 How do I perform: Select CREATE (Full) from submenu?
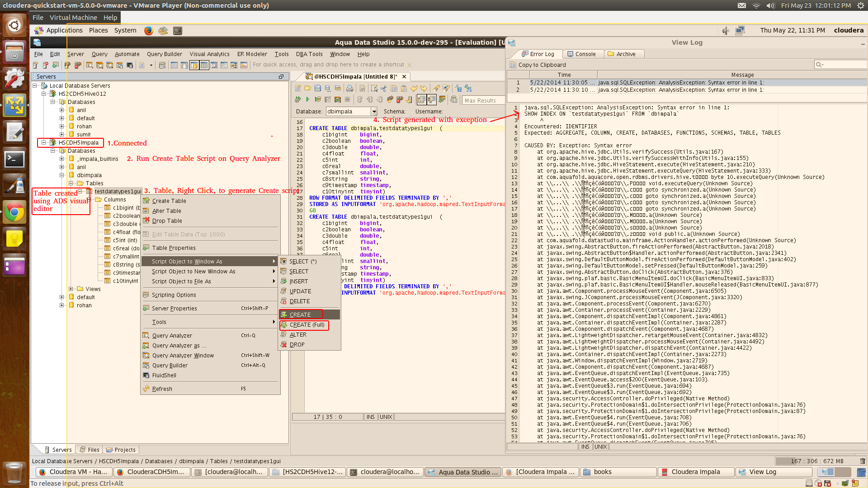point(307,325)
